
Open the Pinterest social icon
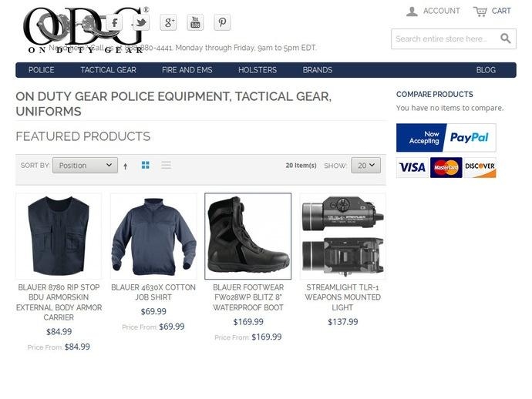[222, 22]
